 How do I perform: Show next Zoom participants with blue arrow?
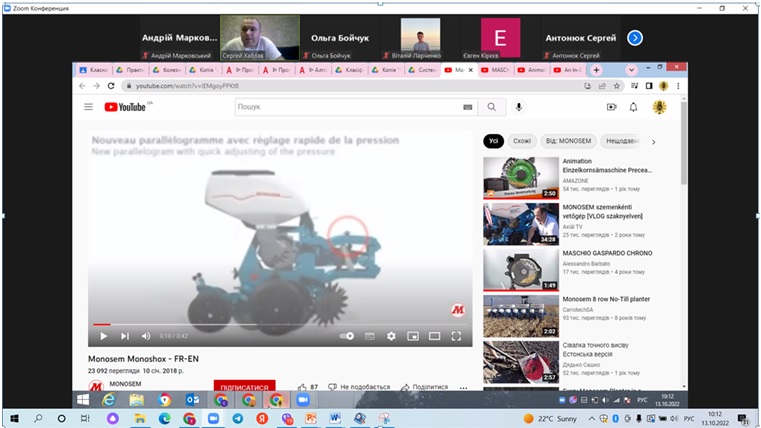pyautogui.click(x=635, y=38)
